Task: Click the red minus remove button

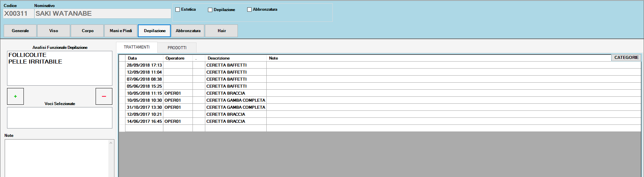Action: 104,96
